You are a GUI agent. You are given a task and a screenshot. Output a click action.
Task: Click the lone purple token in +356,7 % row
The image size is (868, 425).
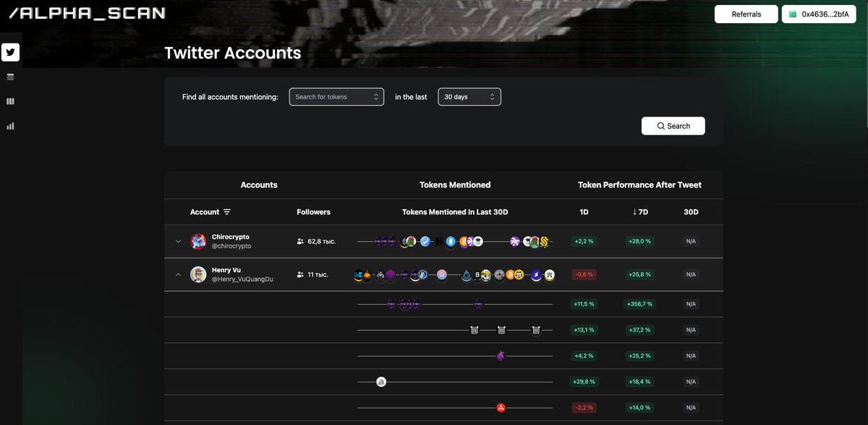point(478,304)
